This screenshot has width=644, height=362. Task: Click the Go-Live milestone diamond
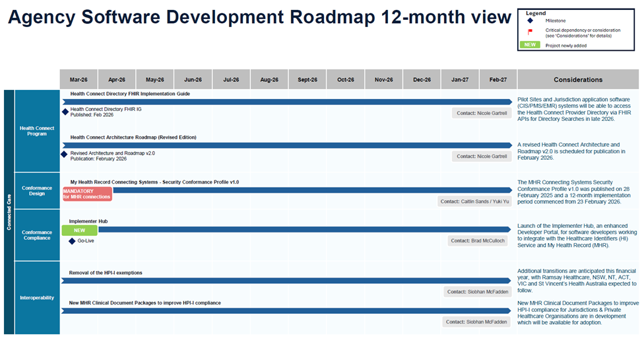click(x=72, y=241)
